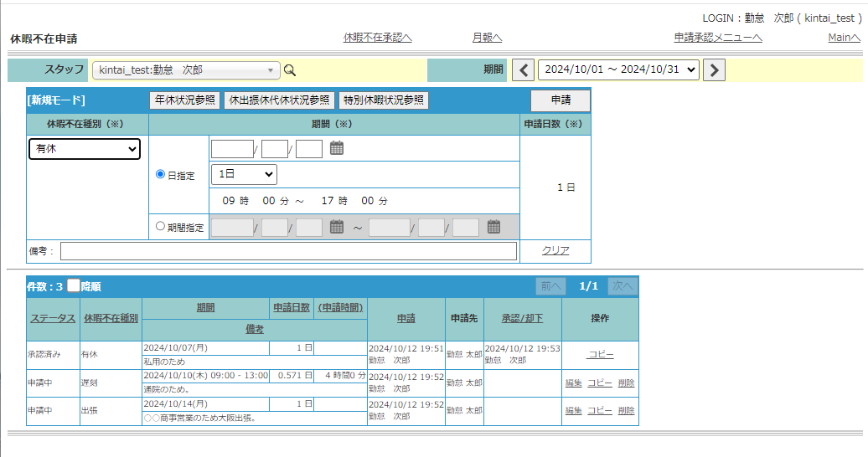
Task: Click the 2024/10/10(木) 09:00 - 13:00 cell
Action: (206, 376)
